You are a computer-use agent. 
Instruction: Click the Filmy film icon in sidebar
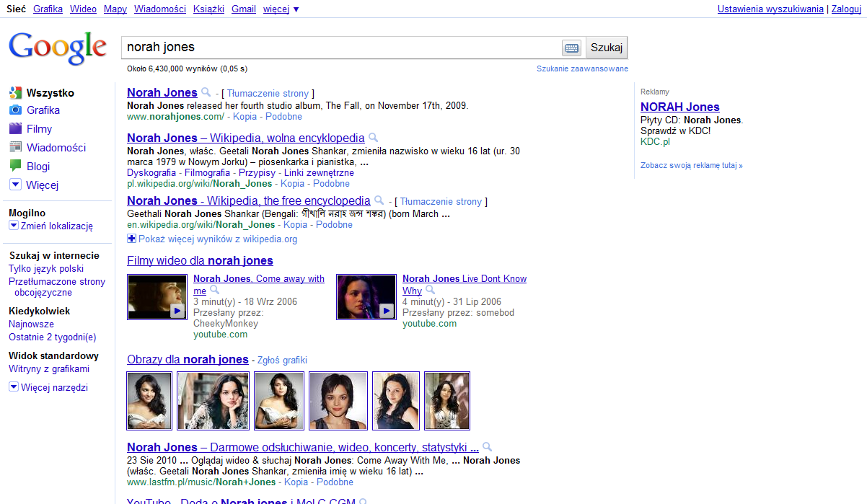[15, 129]
